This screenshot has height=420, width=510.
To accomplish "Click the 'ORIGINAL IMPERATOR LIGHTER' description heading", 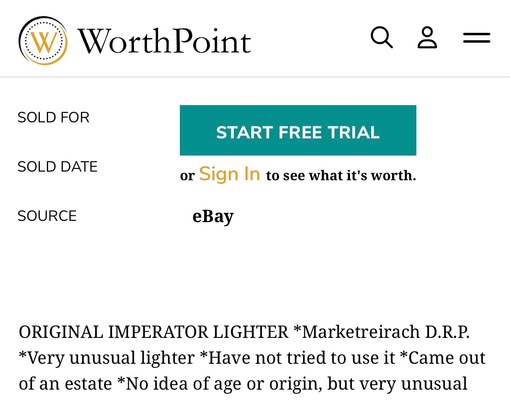I will coord(154,332).
